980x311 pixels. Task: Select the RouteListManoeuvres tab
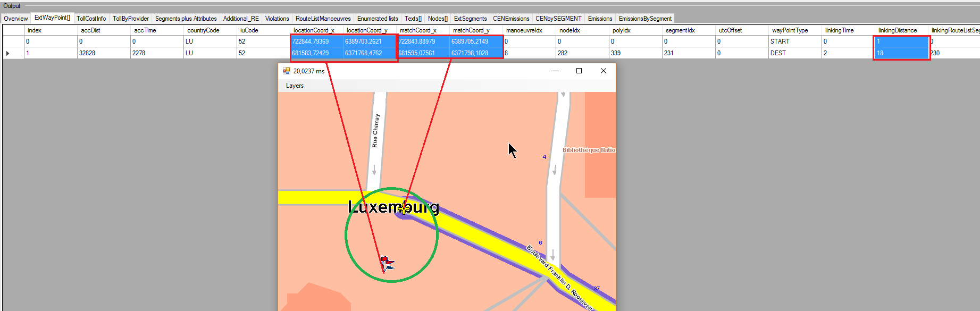tap(323, 19)
